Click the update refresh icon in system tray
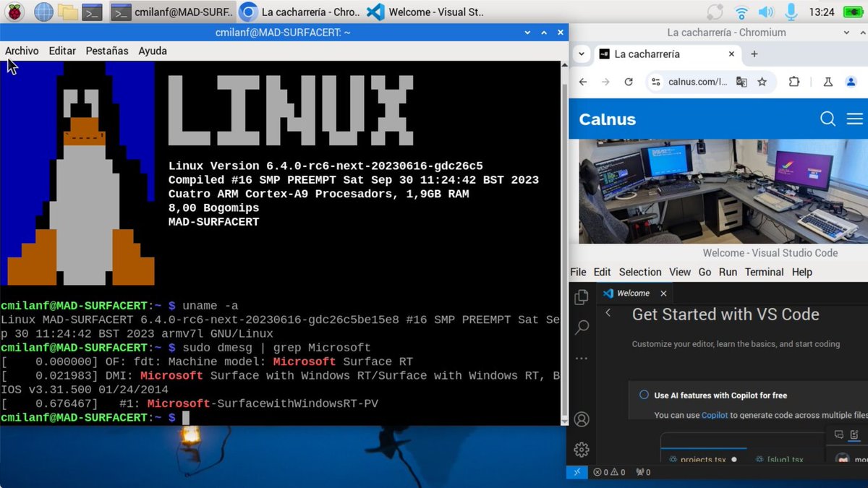 [715, 12]
